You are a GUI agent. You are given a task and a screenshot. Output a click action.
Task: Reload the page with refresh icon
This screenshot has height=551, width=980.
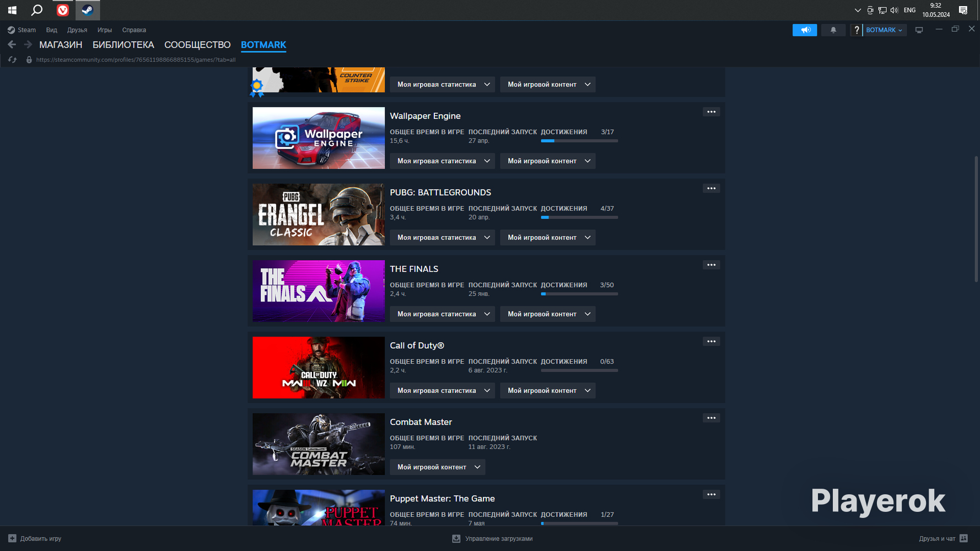[12, 60]
